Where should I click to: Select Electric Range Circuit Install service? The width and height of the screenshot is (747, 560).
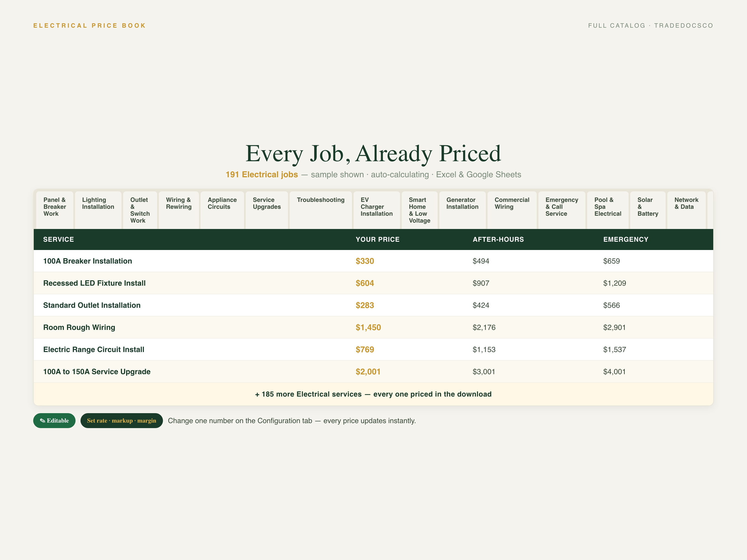click(94, 349)
